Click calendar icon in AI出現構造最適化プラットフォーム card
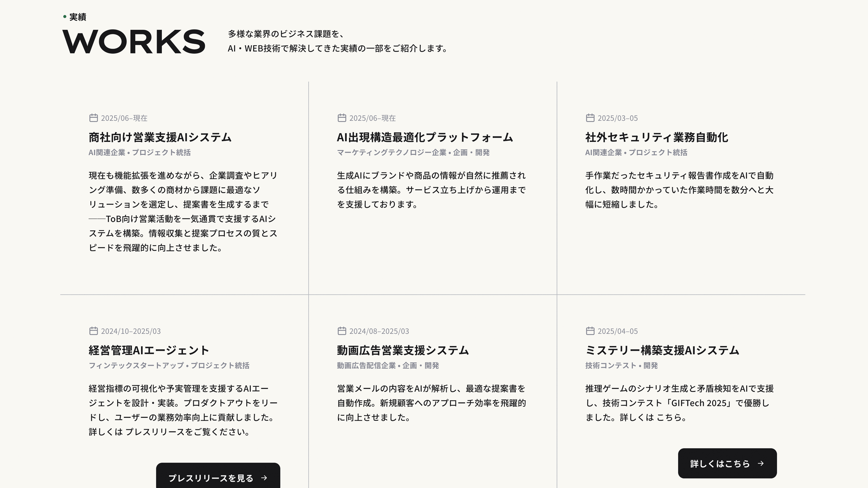The image size is (868, 488). click(x=342, y=118)
